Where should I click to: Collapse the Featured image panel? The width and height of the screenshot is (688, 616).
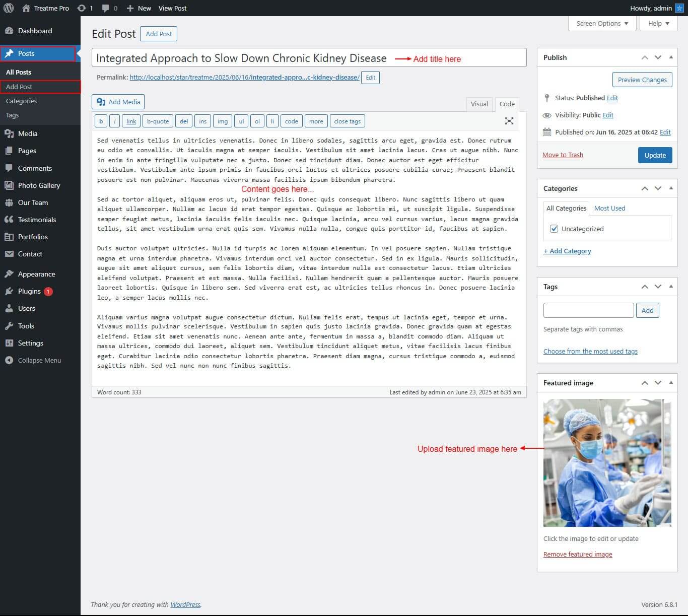pos(671,383)
